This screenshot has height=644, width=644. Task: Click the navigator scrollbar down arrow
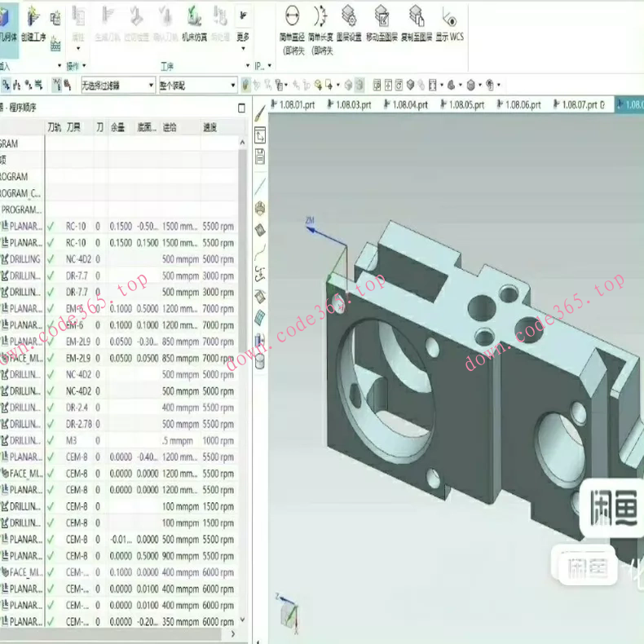tap(242, 620)
